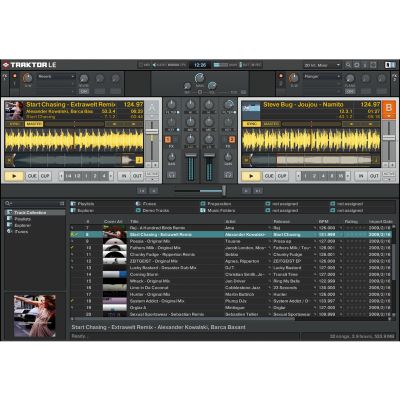Select Playlists in browser tree
Image resolution: width=400 pixels, height=400 pixels.
point(22,219)
